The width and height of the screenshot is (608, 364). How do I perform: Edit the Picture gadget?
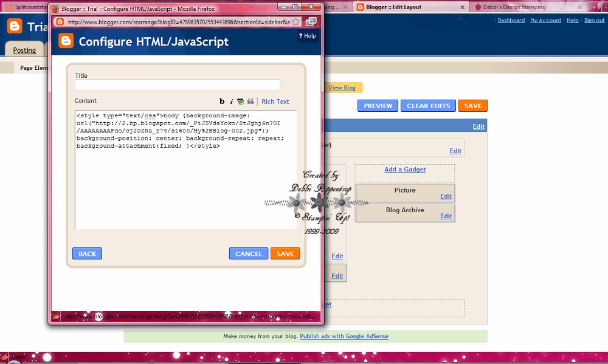point(446,196)
